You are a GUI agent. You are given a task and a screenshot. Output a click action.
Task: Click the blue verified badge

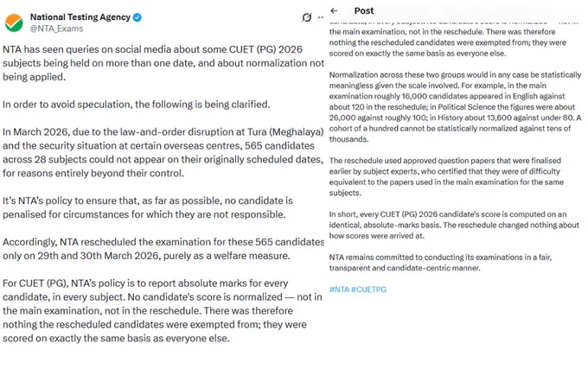tap(137, 17)
